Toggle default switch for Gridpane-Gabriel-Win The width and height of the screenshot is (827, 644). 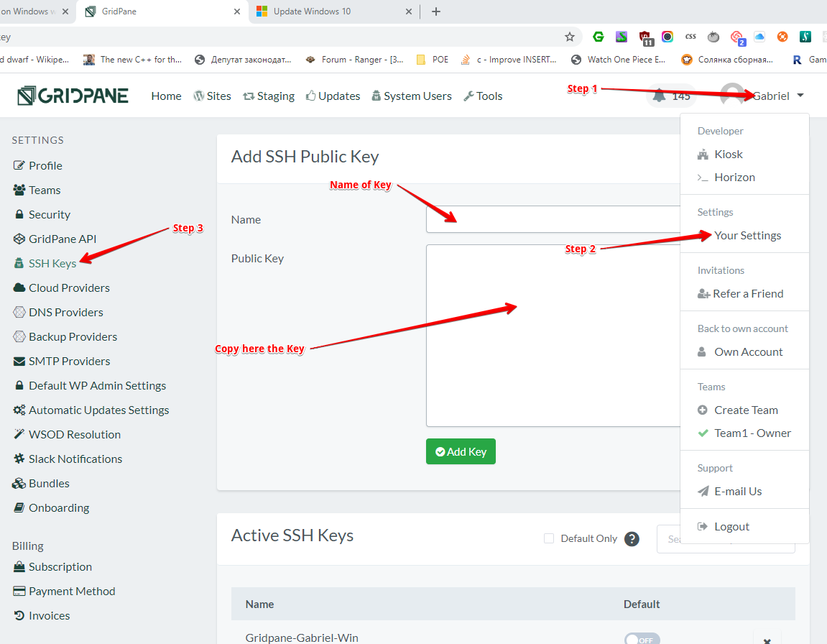click(x=641, y=639)
